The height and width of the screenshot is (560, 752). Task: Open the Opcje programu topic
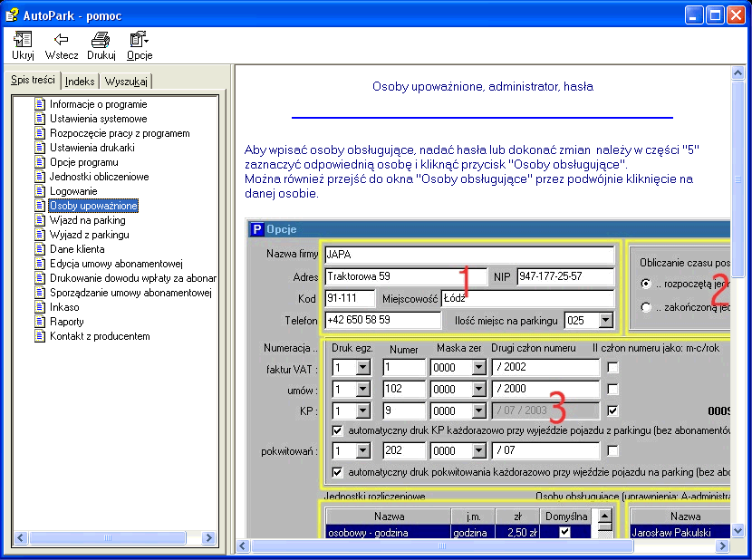click(x=84, y=161)
